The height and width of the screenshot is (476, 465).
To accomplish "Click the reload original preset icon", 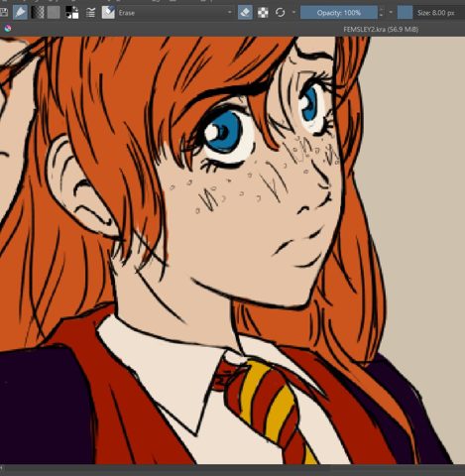I will (x=280, y=13).
